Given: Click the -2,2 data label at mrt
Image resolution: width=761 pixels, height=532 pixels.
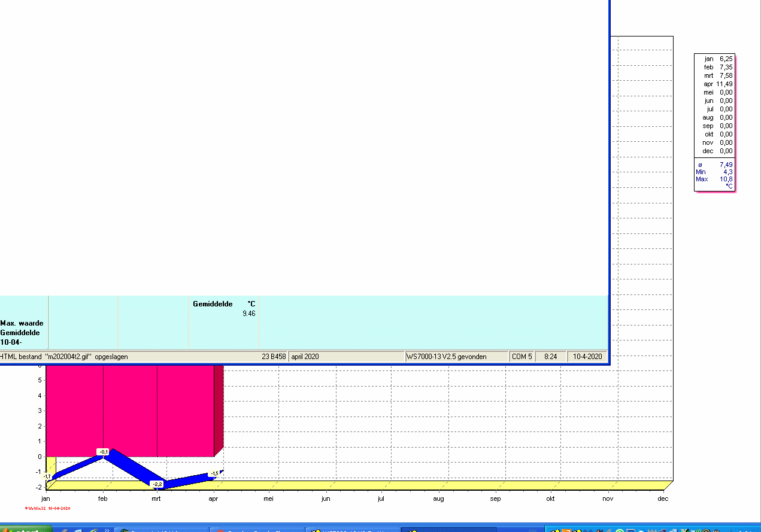Looking at the screenshot, I should (x=157, y=484).
